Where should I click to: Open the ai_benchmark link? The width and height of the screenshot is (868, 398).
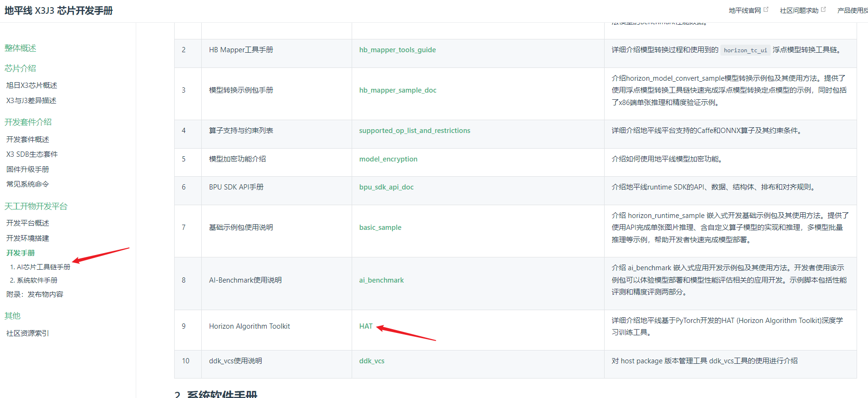pyautogui.click(x=381, y=280)
